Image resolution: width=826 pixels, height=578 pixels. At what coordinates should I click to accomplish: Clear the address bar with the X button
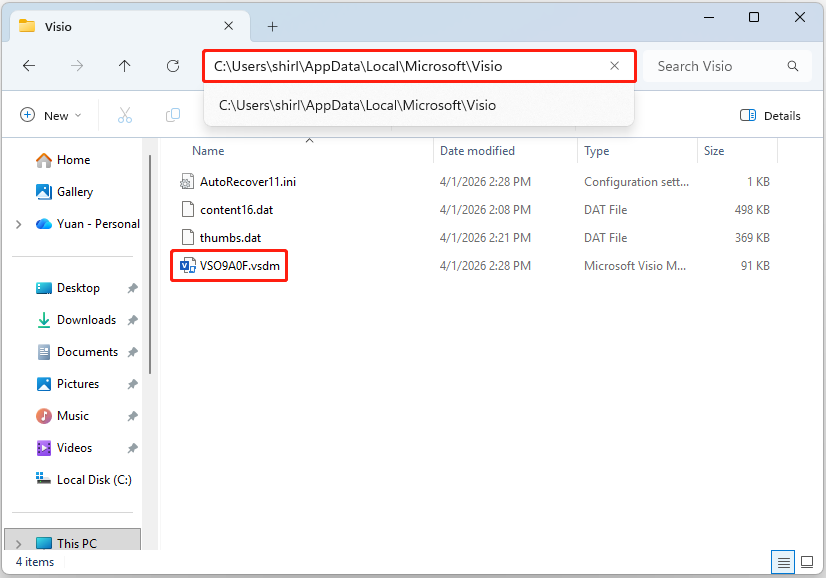tap(615, 66)
